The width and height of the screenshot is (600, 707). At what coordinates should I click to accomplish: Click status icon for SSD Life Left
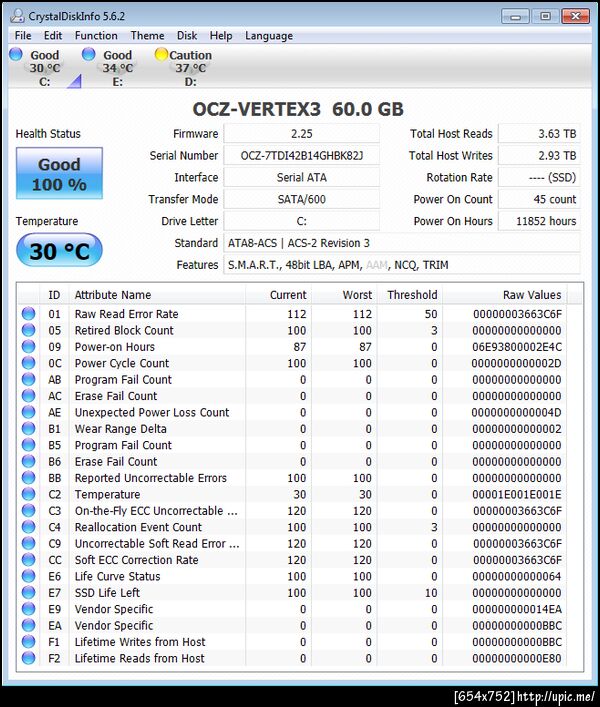click(28, 592)
